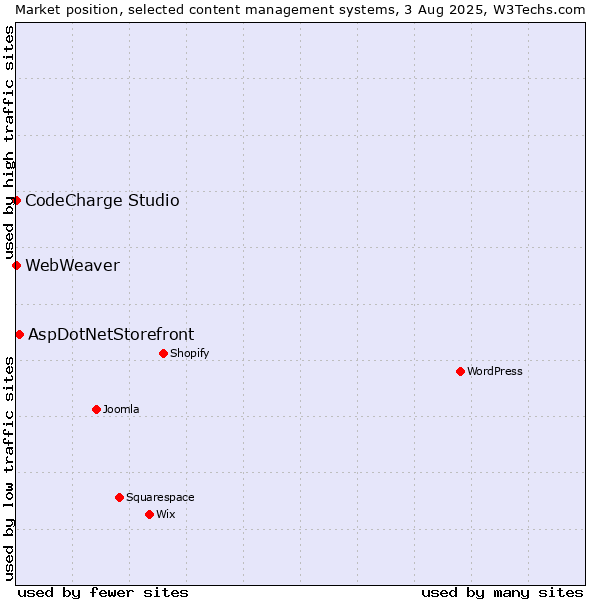The width and height of the screenshot is (600, 600).
Task: Click the chart title mentioning W3Techs.com
Action: click(x=300, y=10)
